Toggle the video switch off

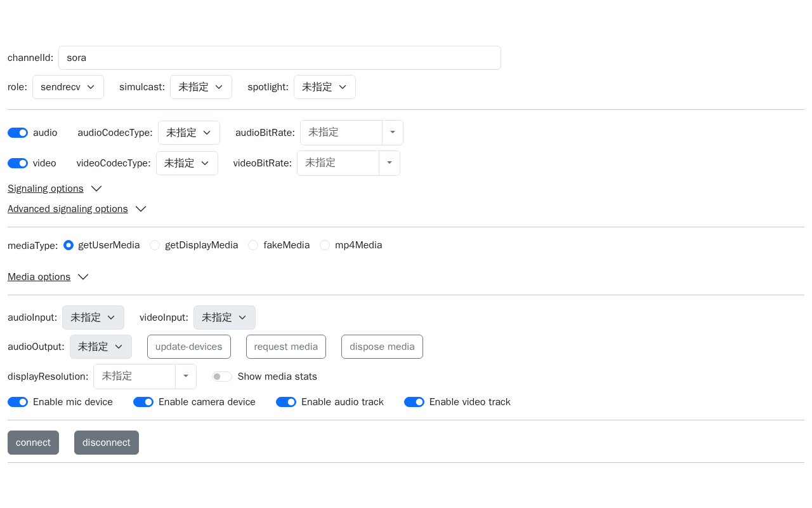(18, 163)
